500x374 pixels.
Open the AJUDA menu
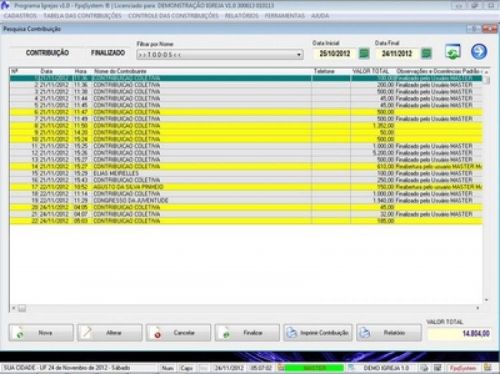[320, 16]
